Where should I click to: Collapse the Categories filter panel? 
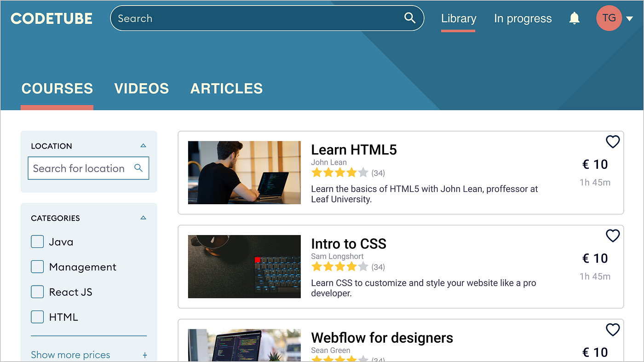(x=143, y=218)
